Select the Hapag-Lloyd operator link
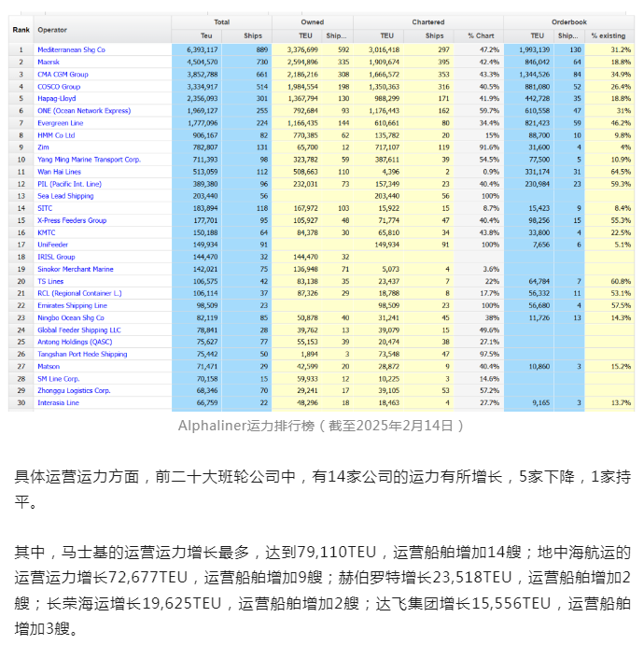 (57, 99)
